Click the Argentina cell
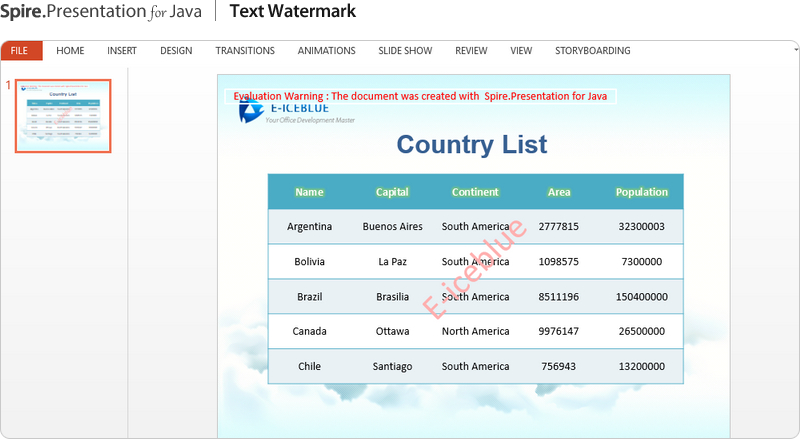800x440 pixels. 309,227
